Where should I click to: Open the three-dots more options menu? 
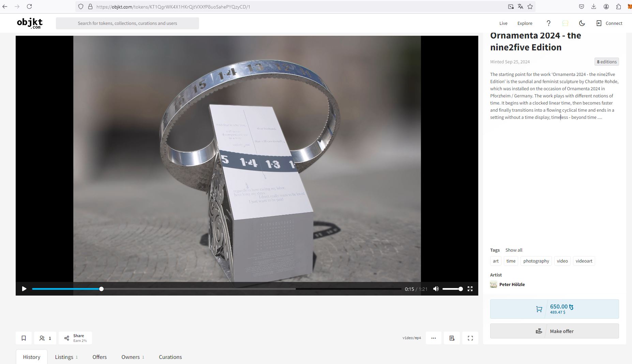click(x=434, y=338)
